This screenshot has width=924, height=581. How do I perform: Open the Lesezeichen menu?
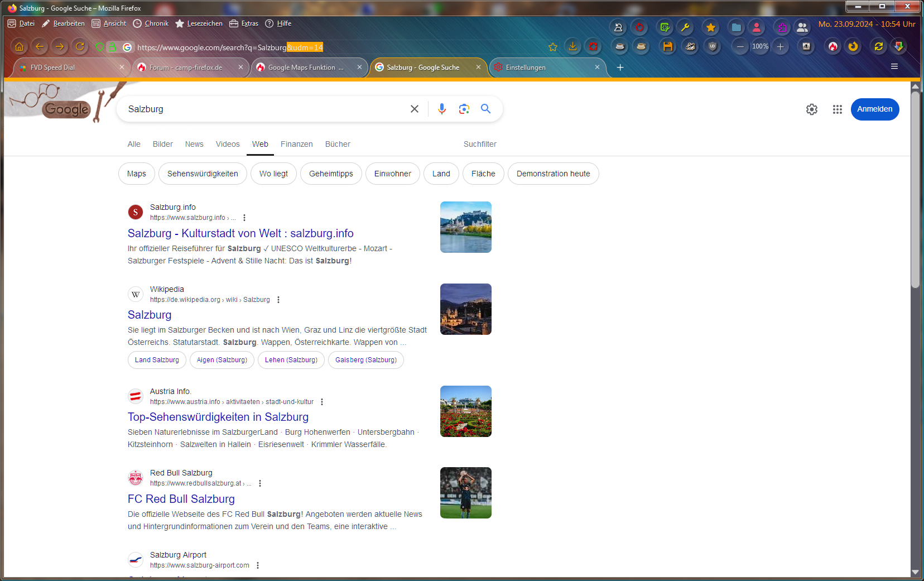[199, 23]
